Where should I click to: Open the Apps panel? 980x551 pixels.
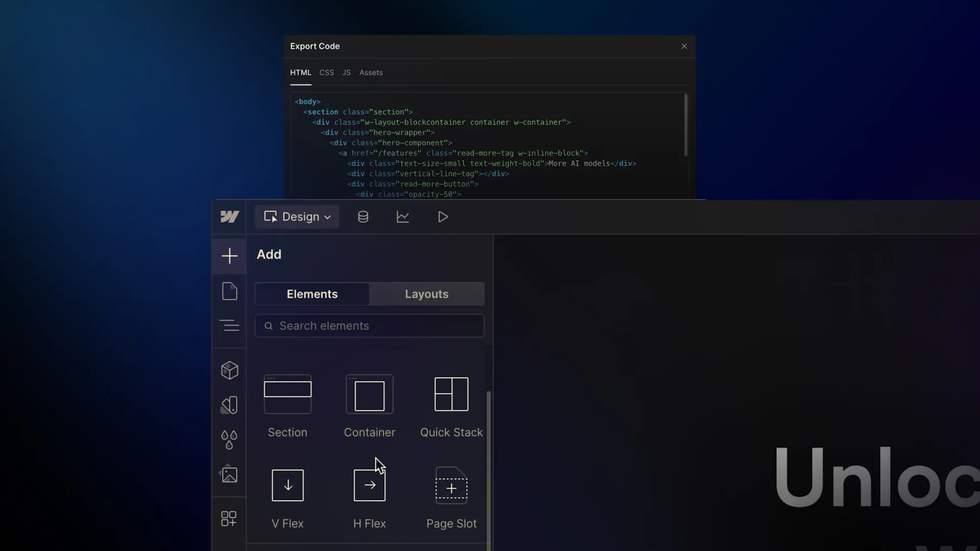click(229, 518)
